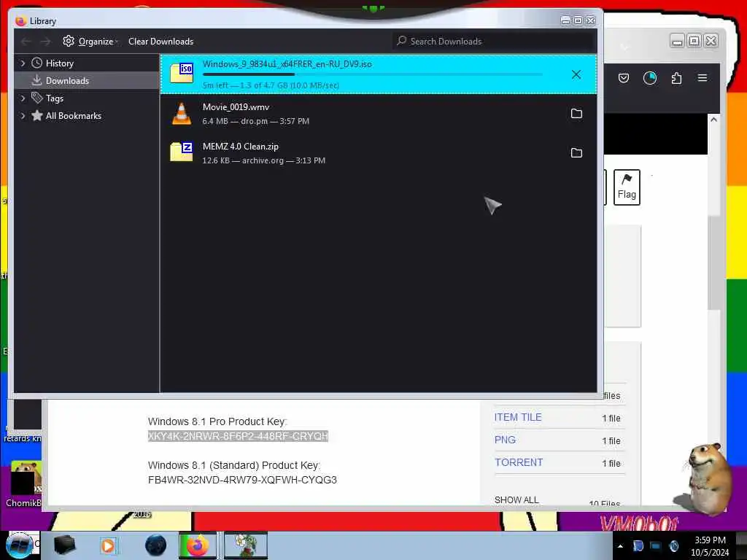The image size is (747, 560).
Task: Open the dark globe browser taskbar icon
Action: tap(155, 545)
